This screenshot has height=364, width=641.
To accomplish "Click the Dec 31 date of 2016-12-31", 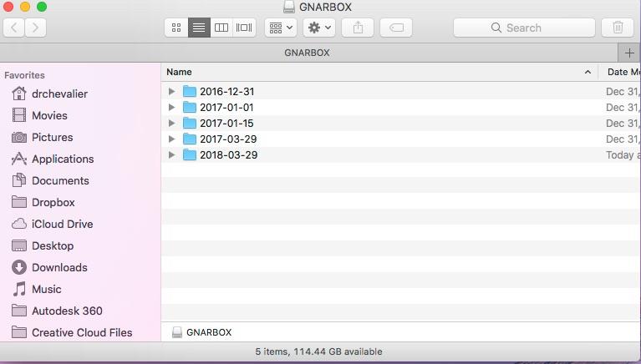I will pyautogui.click(x=623, y=92).
